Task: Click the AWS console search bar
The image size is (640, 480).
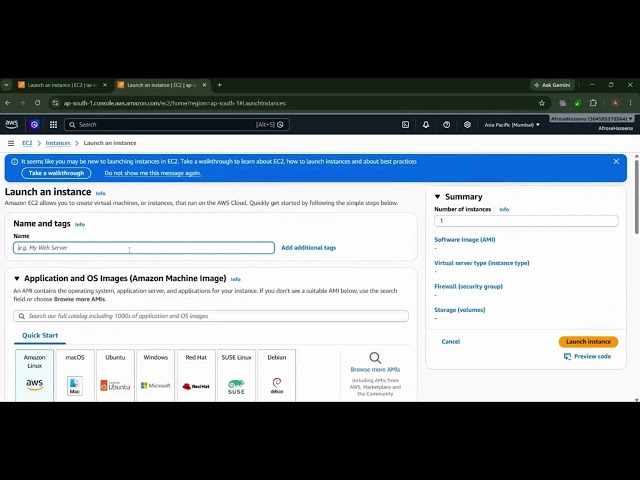Action: point(177,124)
